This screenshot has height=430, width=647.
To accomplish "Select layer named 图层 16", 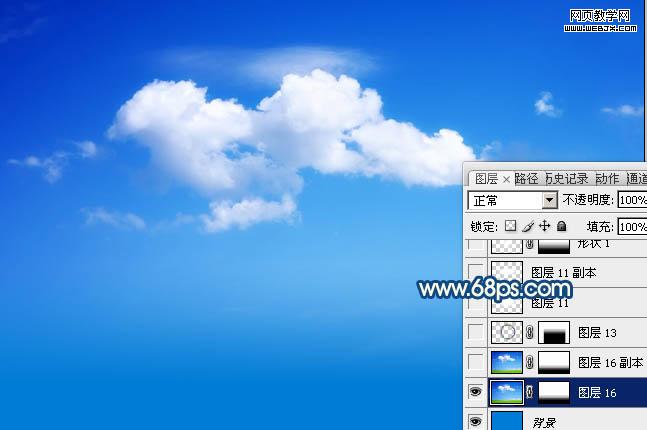I will pos(597,392).
